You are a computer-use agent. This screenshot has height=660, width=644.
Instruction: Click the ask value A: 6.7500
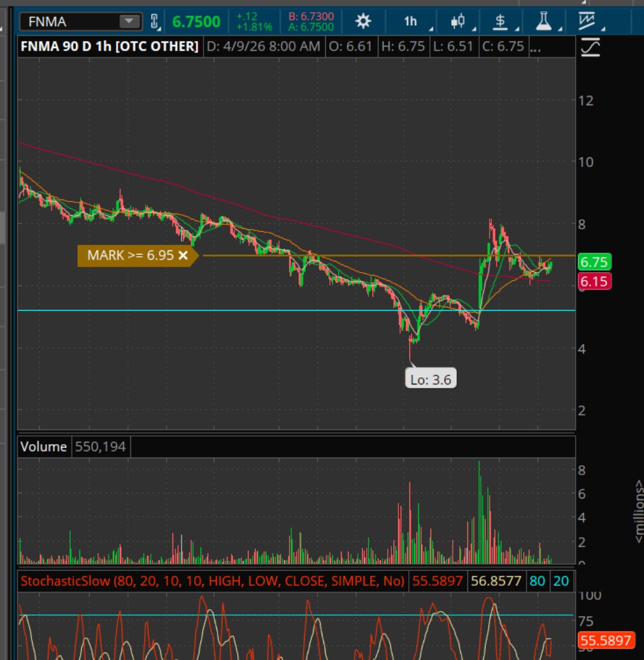point(311,27)
